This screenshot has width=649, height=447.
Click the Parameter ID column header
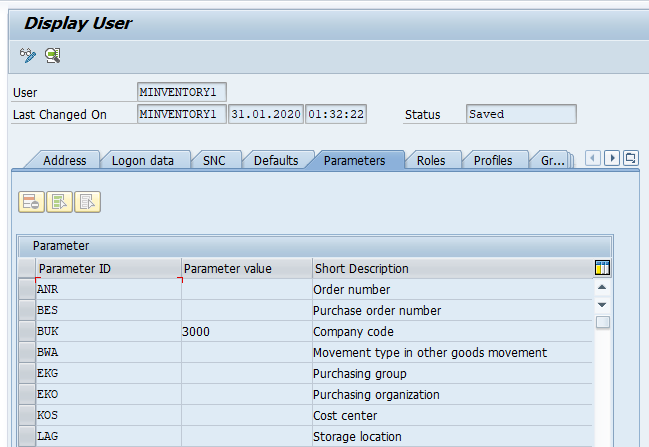(108, 268)
